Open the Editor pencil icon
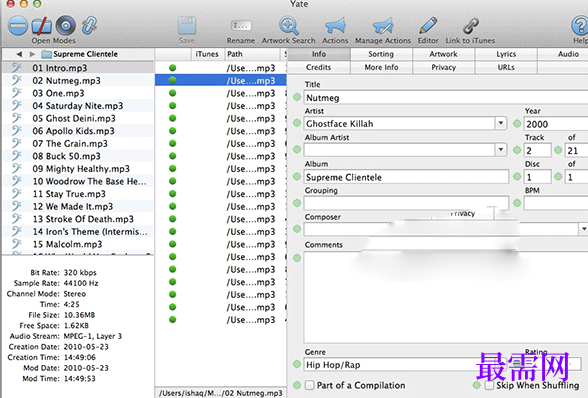The image size is (588, 398). [x=428, y=26]
